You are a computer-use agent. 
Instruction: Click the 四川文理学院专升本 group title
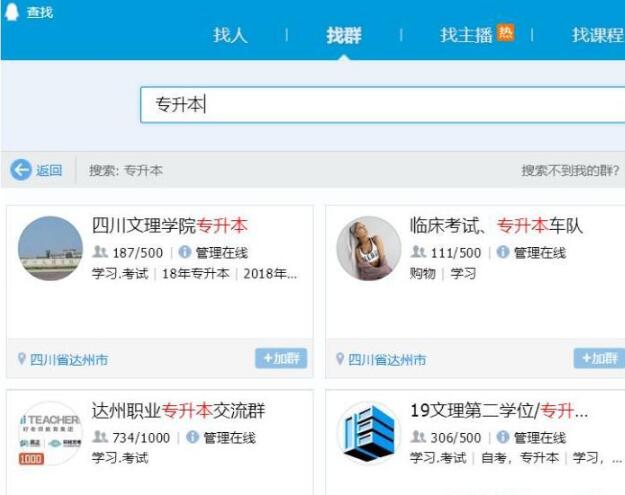point(169,226)
